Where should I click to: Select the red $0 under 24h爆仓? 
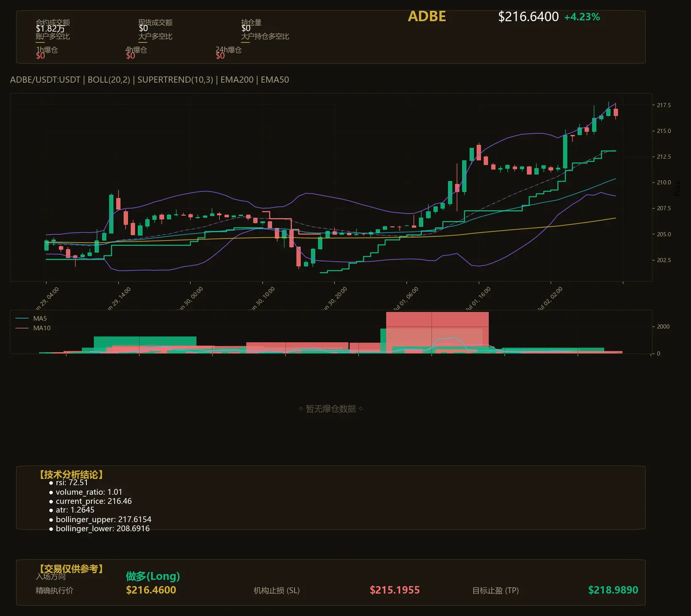click(x=220, y=56)
